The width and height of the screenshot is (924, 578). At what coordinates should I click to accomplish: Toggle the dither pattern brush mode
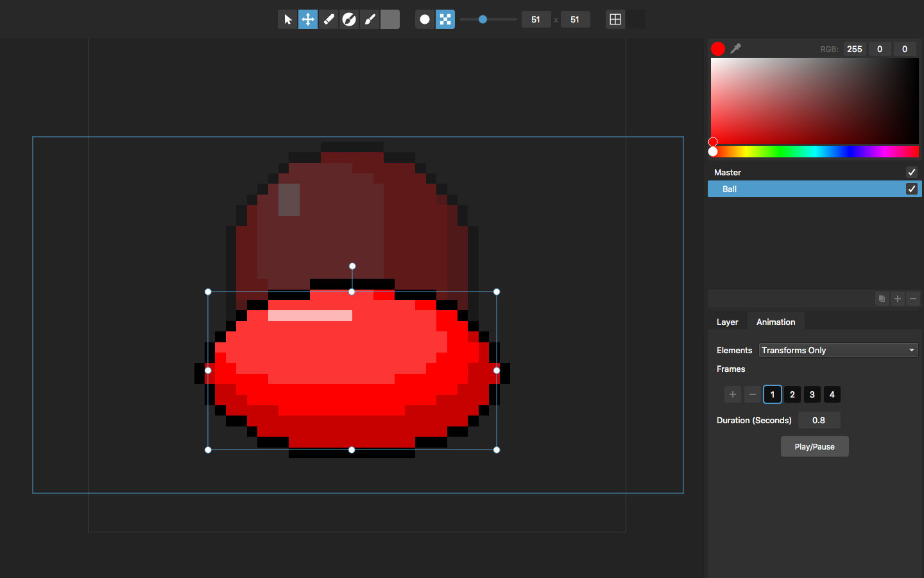(x=445, y=19)
